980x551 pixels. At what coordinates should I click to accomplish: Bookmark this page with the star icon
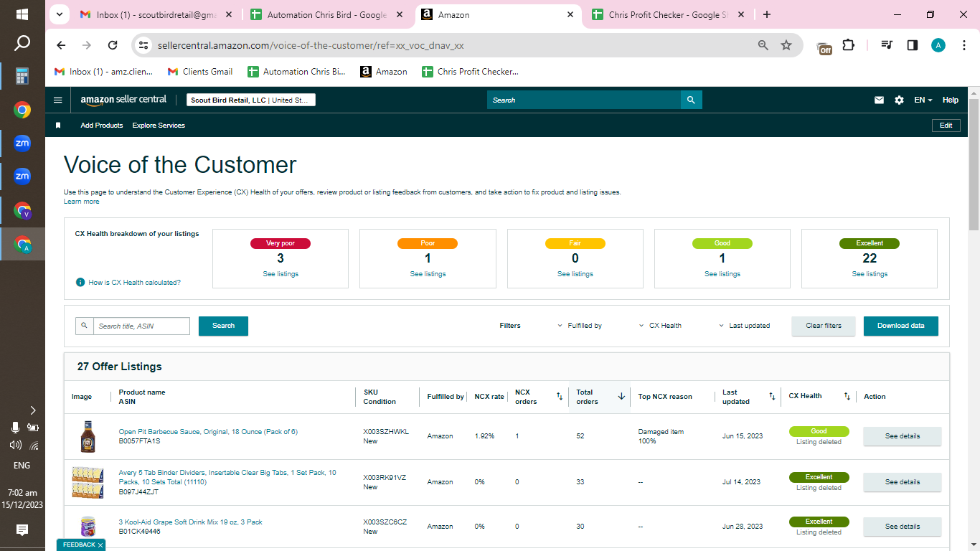pos(786,45)
